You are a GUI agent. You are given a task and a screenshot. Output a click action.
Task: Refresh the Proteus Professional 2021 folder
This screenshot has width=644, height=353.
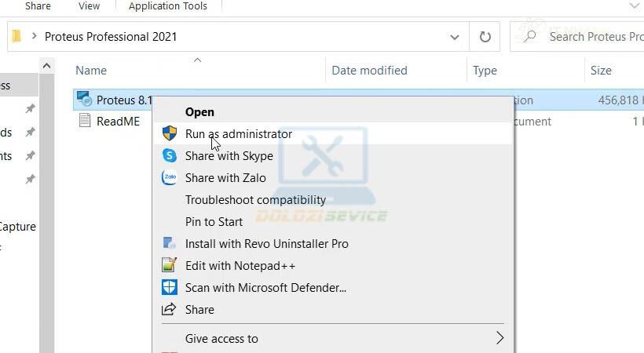click(485, 37)
